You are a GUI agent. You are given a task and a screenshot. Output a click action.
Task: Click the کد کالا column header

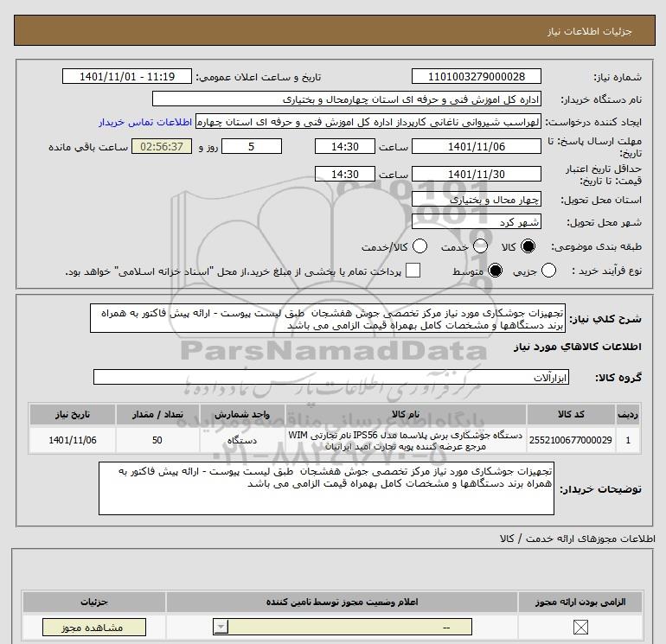click(x=571, y=414)
